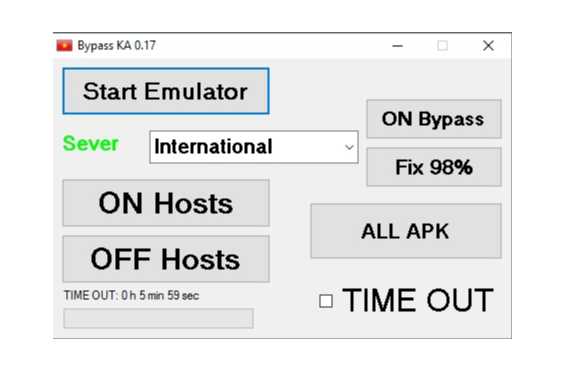Image resolution: width=562 pixels, height=378 pixels.
Task: Tick the TIME OUT checkbox
Action: [x=326, y=301]
